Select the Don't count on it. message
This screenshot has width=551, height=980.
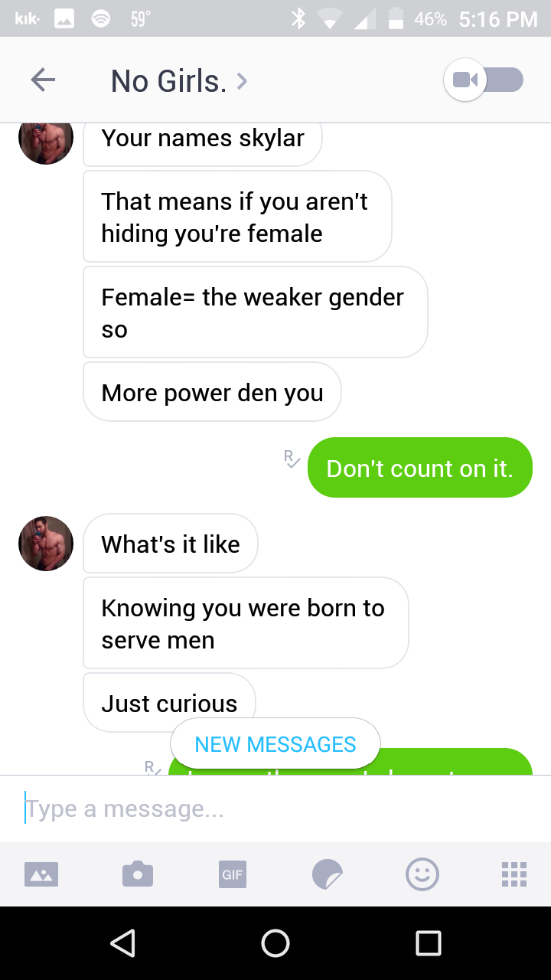tap(419, 468)
